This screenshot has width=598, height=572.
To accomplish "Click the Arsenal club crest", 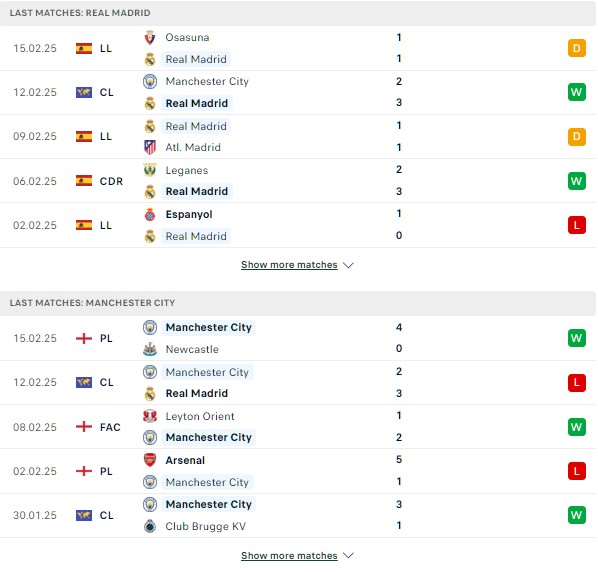I will (150, 460).
